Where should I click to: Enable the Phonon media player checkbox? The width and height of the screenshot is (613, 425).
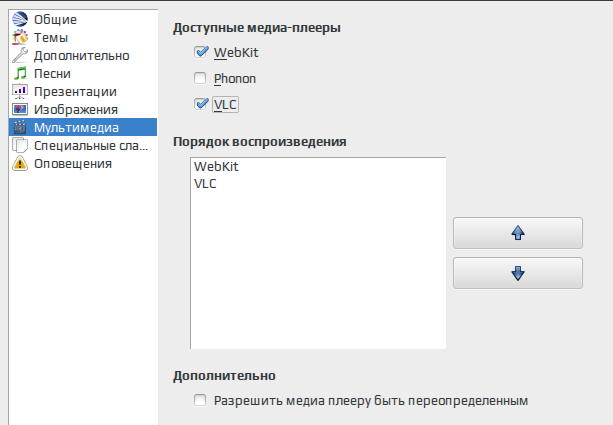point(200,78)
